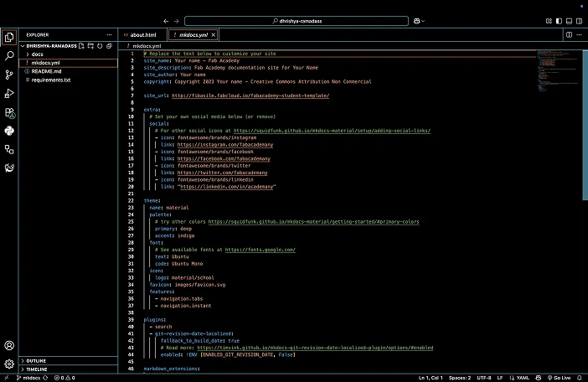Open the instagram.com/fabacademany link
This screenshot has height=382, width=588.
click(x=225, y=145)
